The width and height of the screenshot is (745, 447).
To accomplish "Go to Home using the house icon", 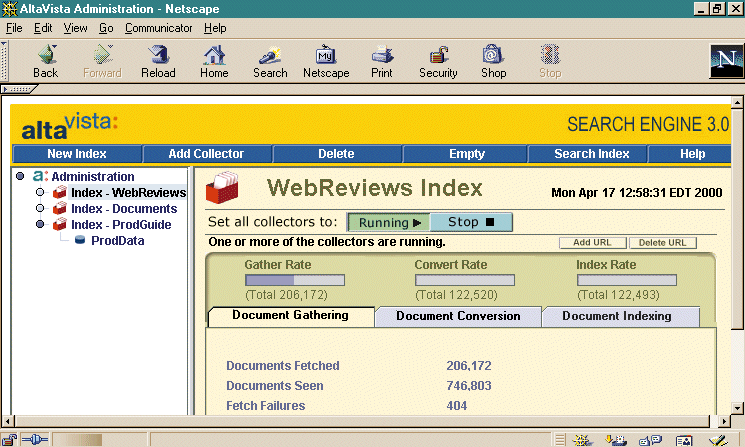I will click(x=214, y=55).
